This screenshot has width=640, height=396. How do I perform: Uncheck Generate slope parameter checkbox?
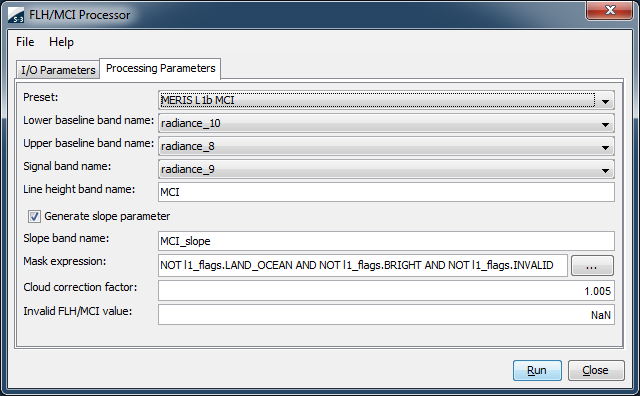pos(34,216)
